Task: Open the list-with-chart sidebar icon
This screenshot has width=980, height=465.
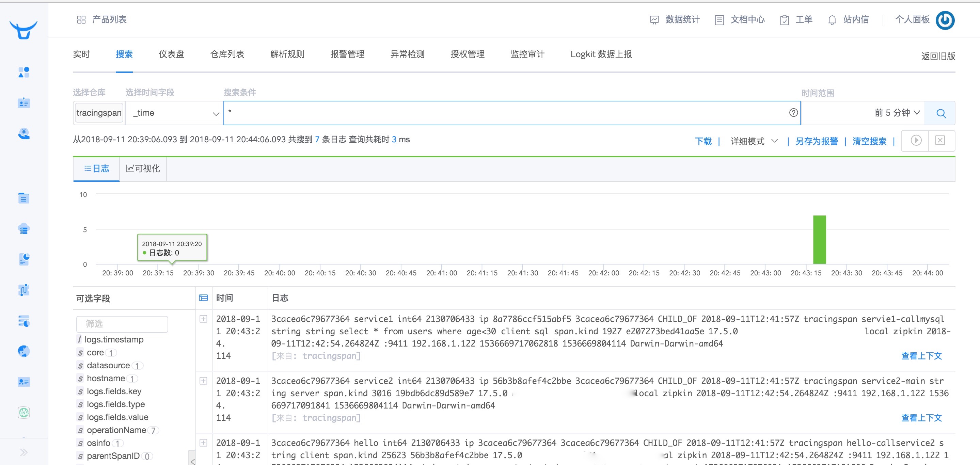Action: coord(23,321)
